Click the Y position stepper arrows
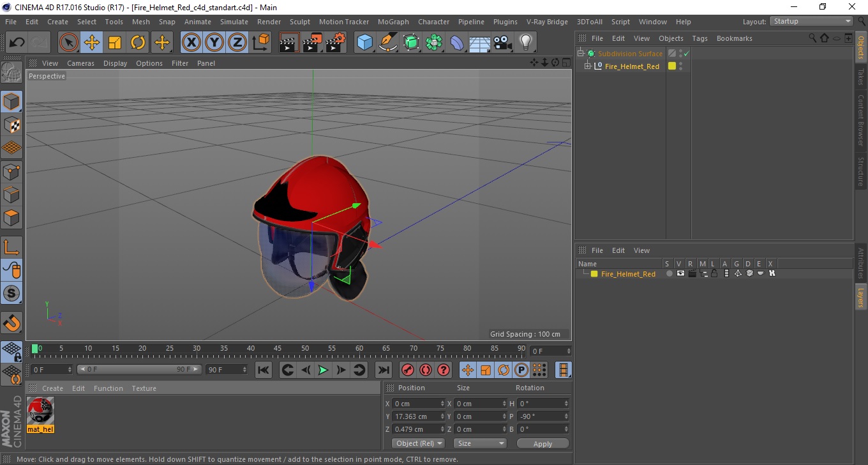The height and width of the screenshot is (465, 868). coord(443,416)
